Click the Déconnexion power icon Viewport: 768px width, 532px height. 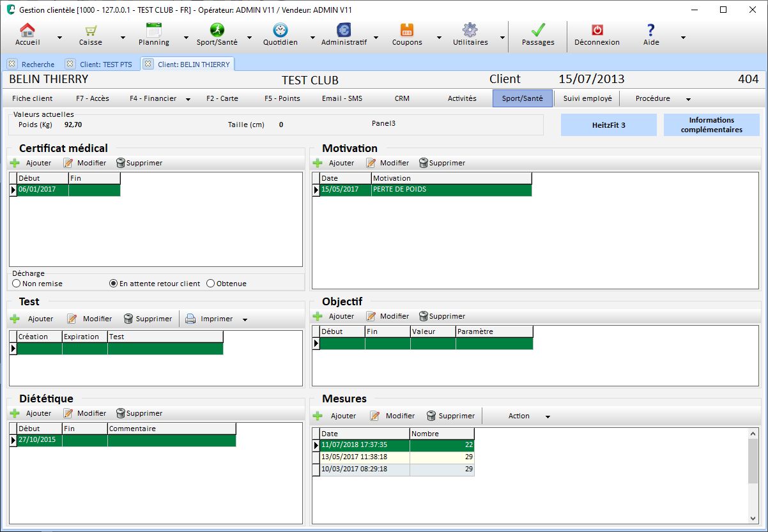(x=597, y=30)
